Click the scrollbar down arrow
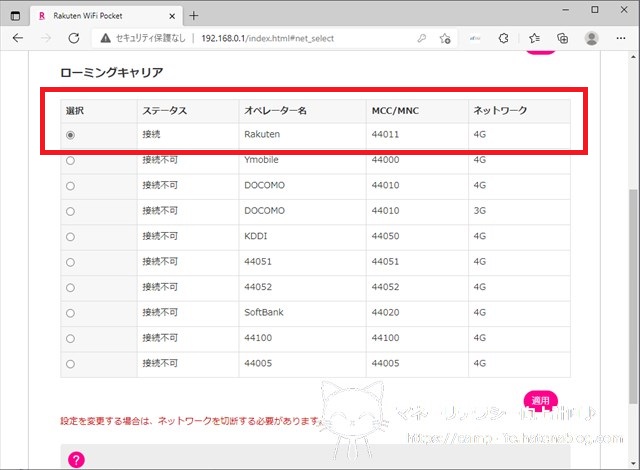Viewport: 640px width, 470px height. pos(633,463)
